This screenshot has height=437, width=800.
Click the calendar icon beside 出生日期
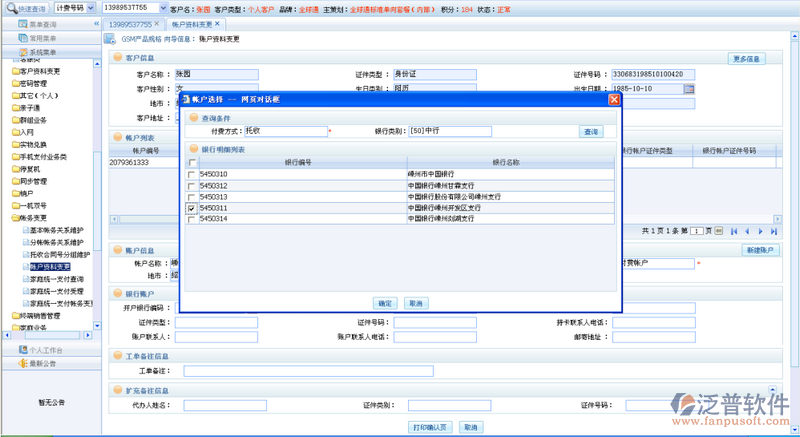(x=689, y=88)
